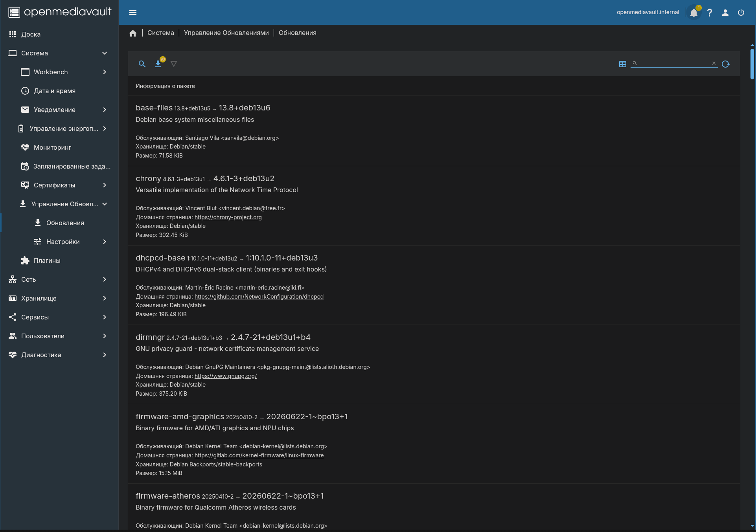The width and height of the screenshot is (756, 532).
Task: Select the firmware-atheros package title
Action: [x=168, y=496]
